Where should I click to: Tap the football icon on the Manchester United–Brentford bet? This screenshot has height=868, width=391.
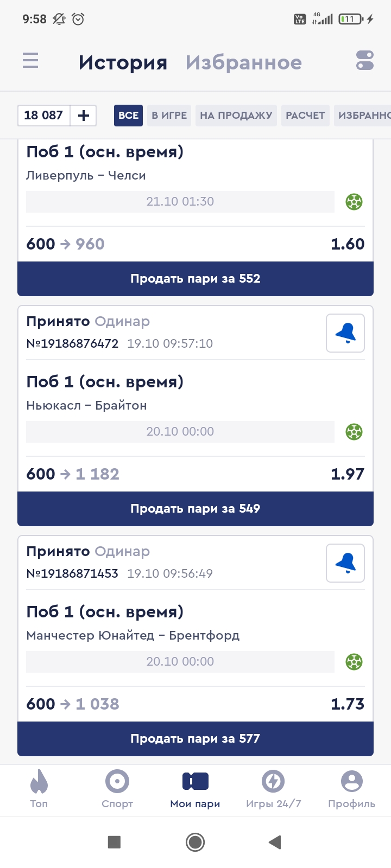pos(354,662)
